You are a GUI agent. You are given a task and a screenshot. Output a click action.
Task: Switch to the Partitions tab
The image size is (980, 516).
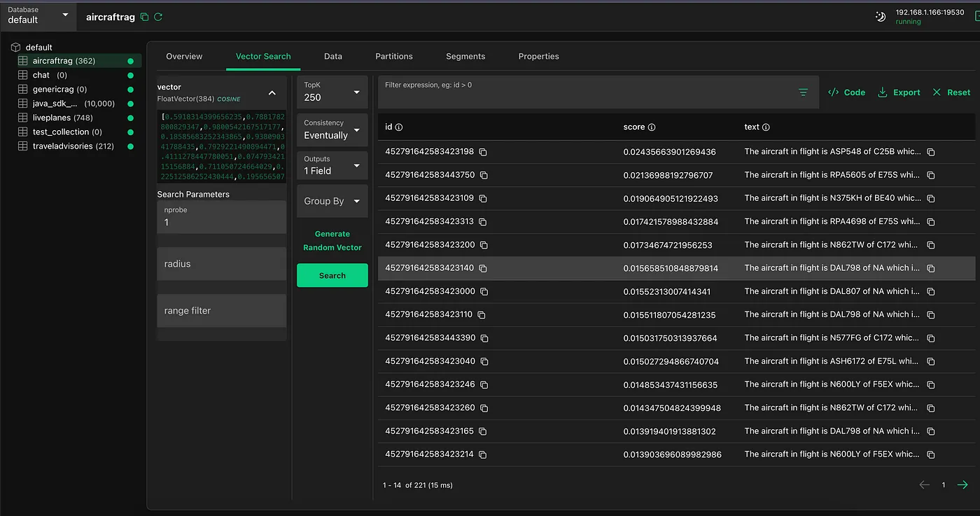tap(394, 56)
